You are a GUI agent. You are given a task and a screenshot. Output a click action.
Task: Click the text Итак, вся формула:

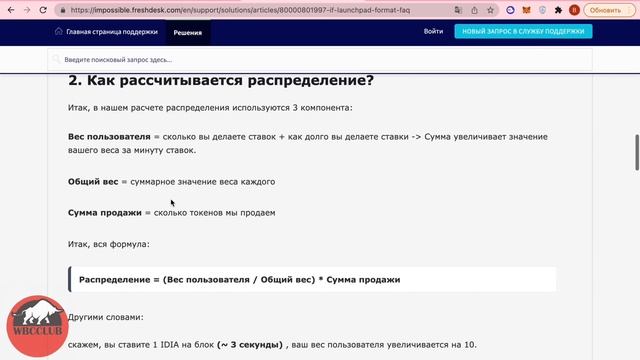[109, 244]
